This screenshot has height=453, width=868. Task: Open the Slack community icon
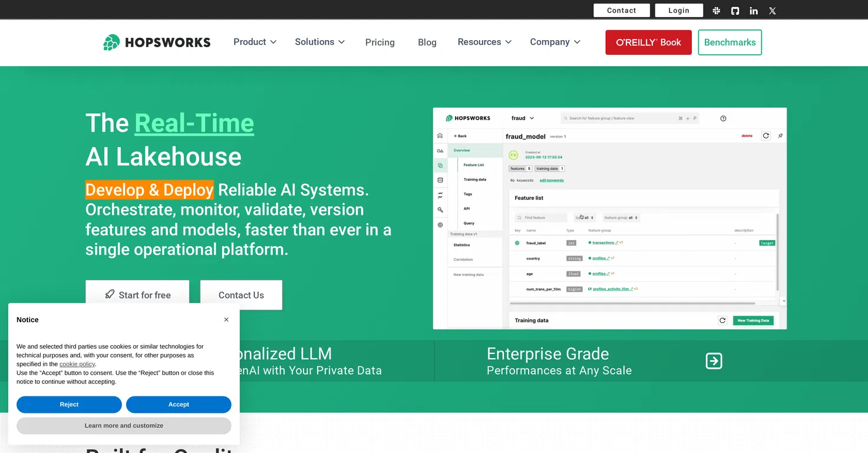click(717, 11)
